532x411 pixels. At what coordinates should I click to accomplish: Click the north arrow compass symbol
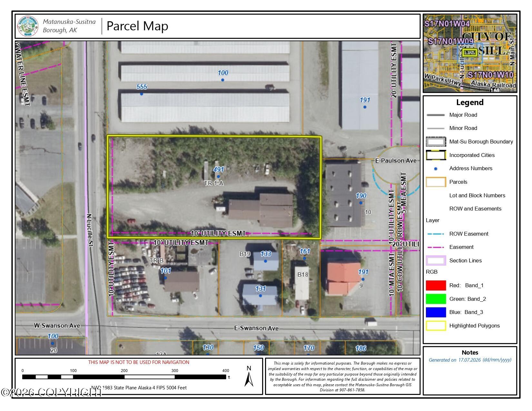pos(249,379)
